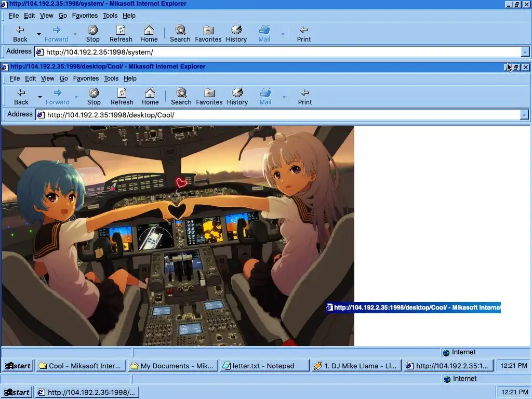
Task: Switch to DJ Mike Llama taskbar item
Action: coord(356,366)
